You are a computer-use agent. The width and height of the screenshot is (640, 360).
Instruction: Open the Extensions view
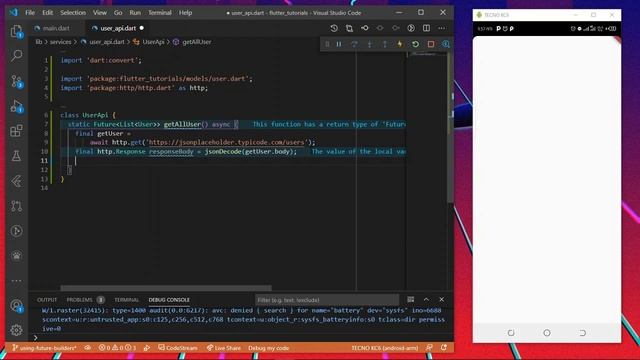point(16,131)
